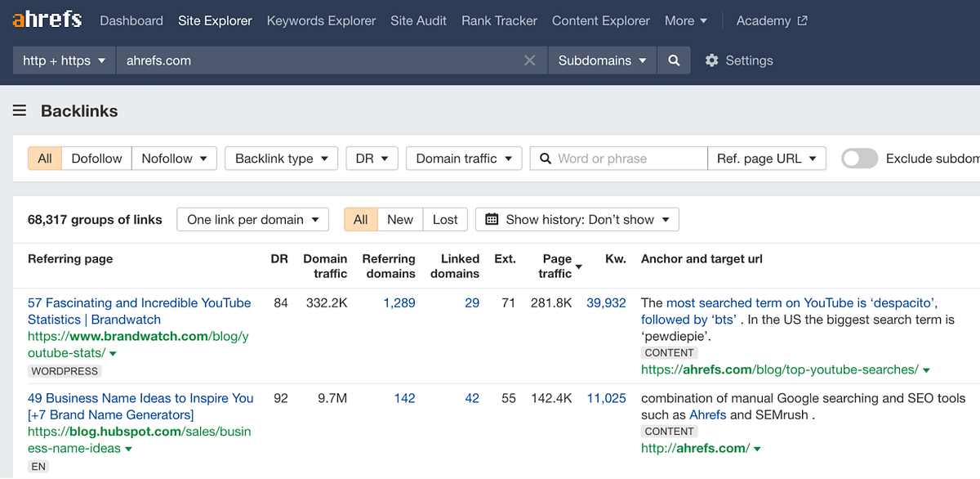980x479 pixels.
Task: Open Academy via the external-link icon
Action: pos(804,20)
